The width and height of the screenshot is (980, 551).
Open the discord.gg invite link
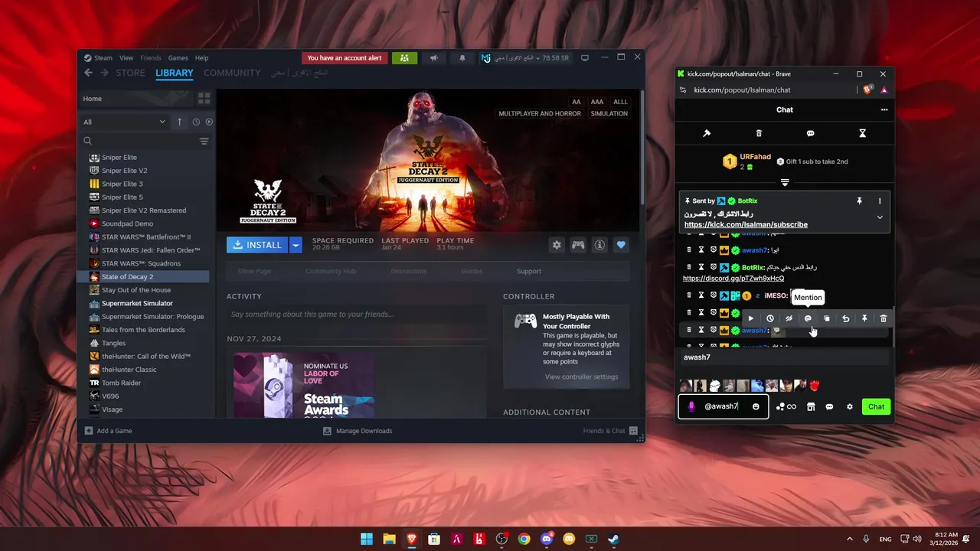click(x=733, y=279)
